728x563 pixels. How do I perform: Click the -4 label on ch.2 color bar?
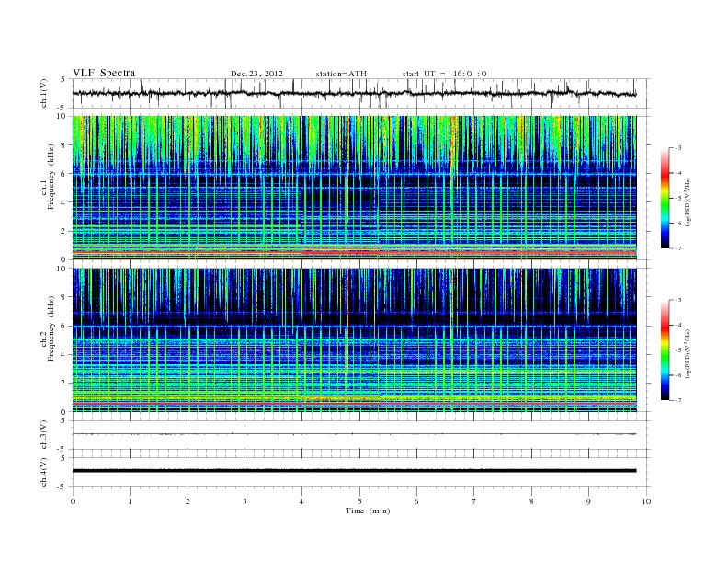[x=678, y=325]
